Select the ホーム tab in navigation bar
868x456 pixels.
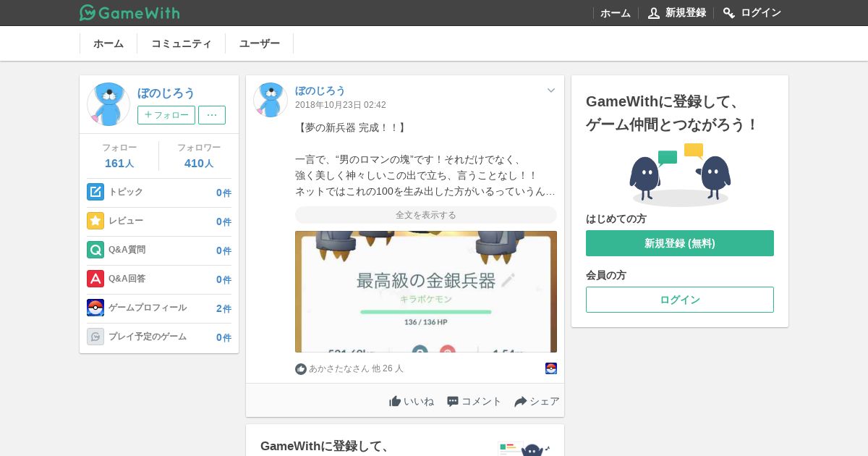[x=109, y=43]
